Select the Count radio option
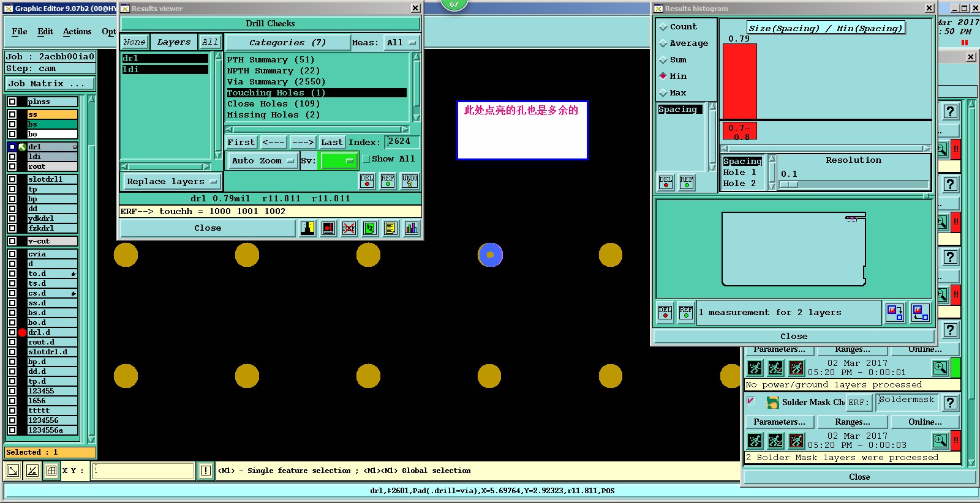This screenshot has height=503, width=980. click(663, 27)
